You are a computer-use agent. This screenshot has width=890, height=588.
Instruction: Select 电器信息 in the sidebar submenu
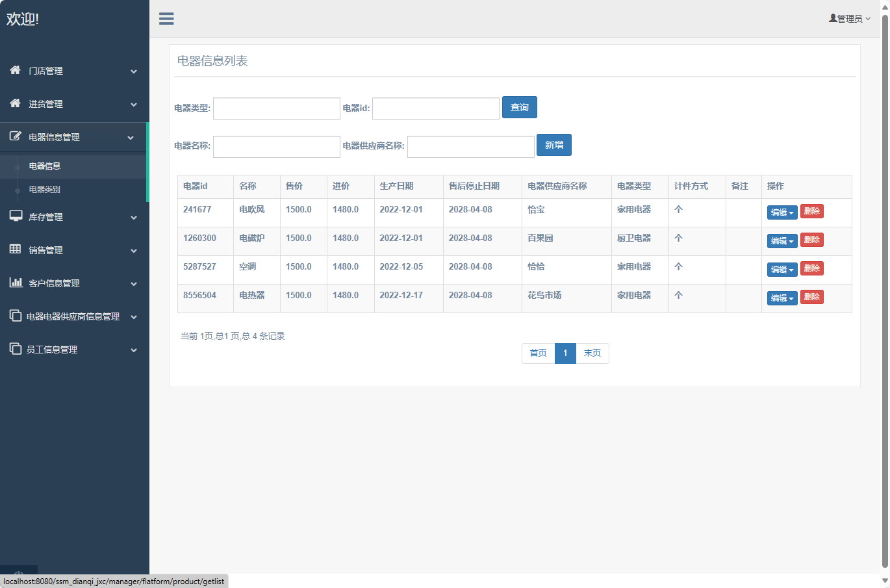pyautogui.click(x=45, y=166)
